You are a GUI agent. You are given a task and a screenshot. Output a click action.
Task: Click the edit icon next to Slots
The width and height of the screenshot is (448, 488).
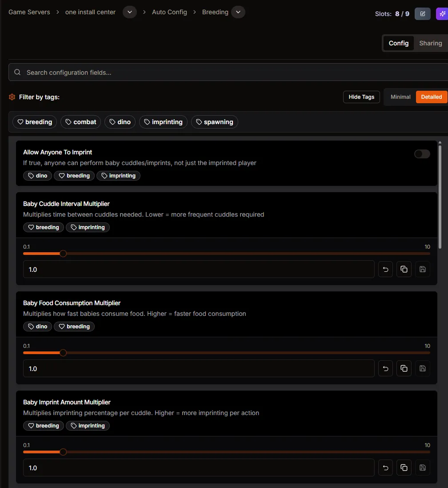coord(422,14)
